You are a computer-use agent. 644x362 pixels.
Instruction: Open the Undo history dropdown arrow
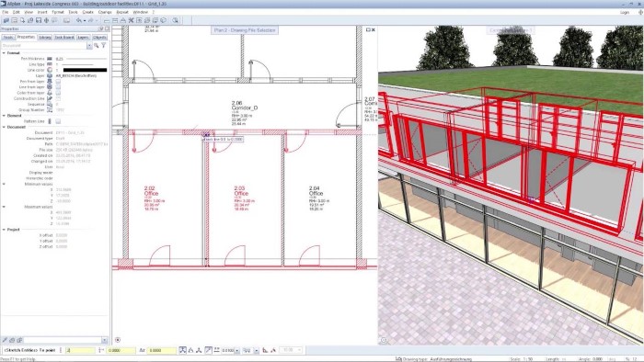(x=84, y=20)
